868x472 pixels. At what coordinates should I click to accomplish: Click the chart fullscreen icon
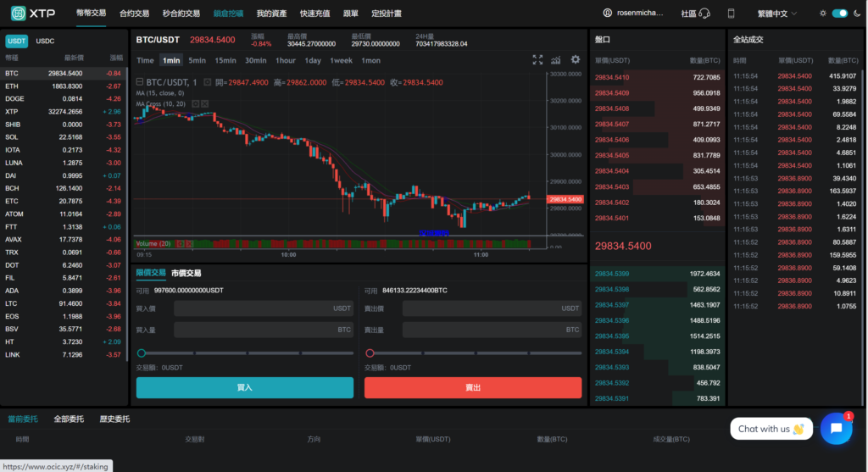point(537,60)
